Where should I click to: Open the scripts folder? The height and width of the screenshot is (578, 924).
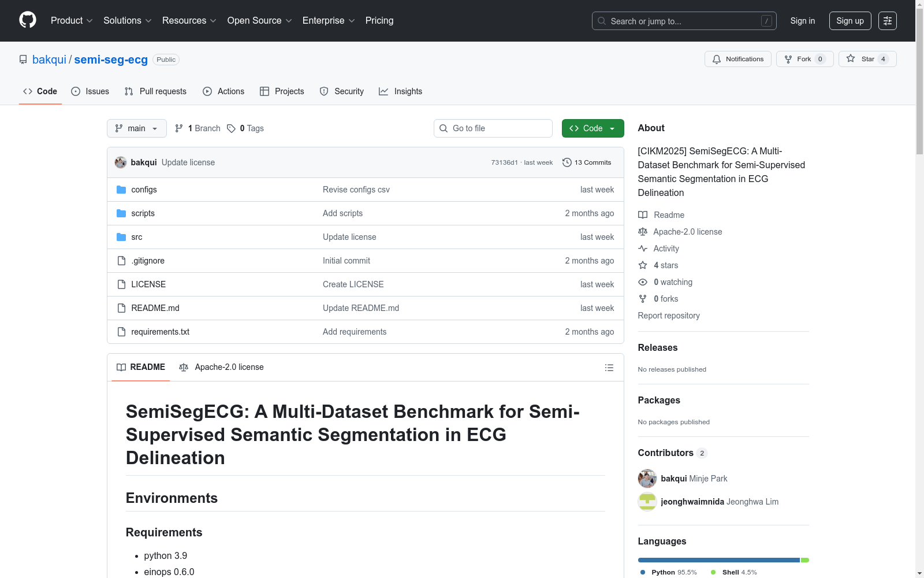143,213
